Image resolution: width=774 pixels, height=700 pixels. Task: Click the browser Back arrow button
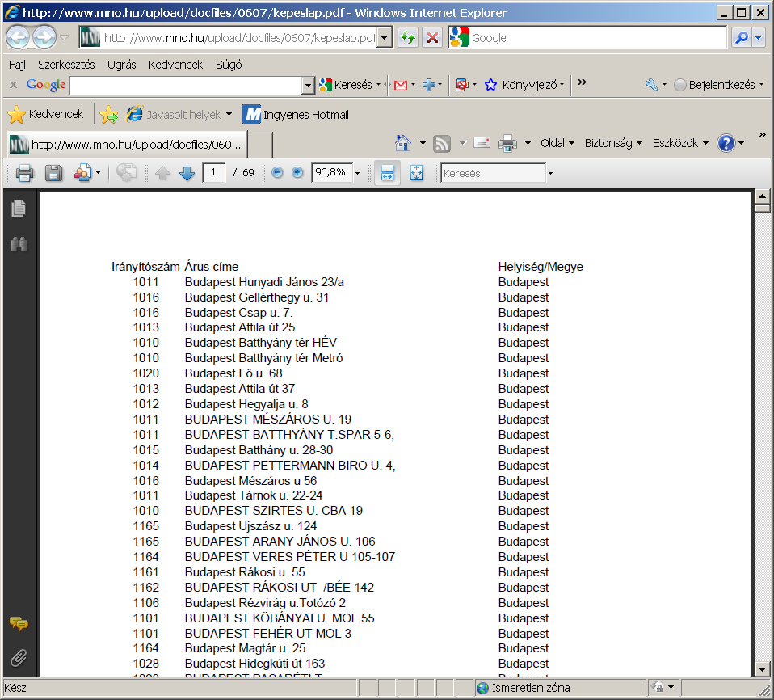(19, 37)
